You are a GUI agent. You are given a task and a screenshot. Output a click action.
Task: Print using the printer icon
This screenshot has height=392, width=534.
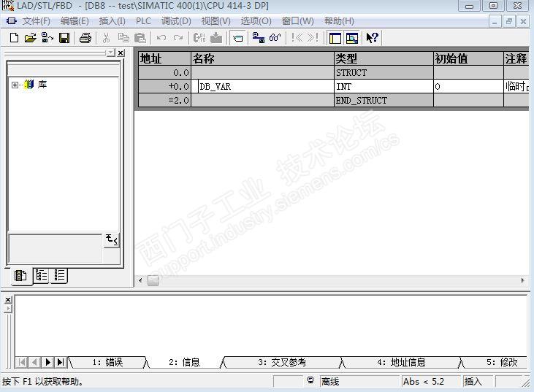85,38
